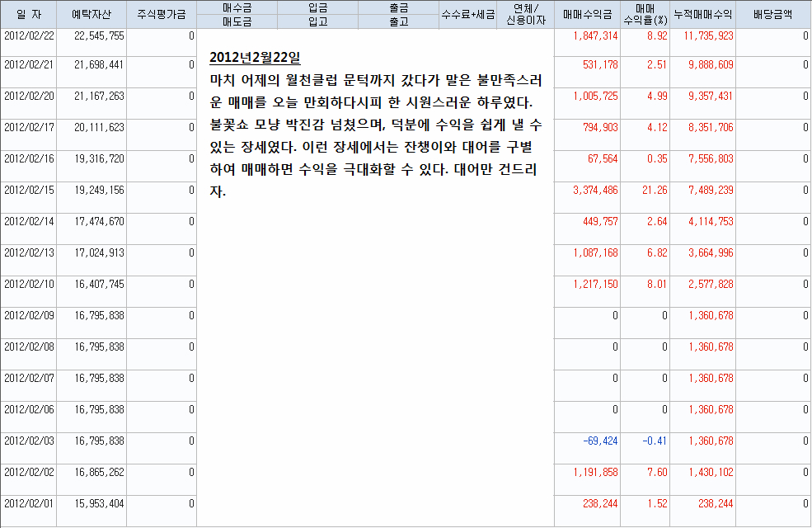This screenshot has height=528, width=812.
Task: Select the 주식평가금 column header
Action: (x=162, y=15)
